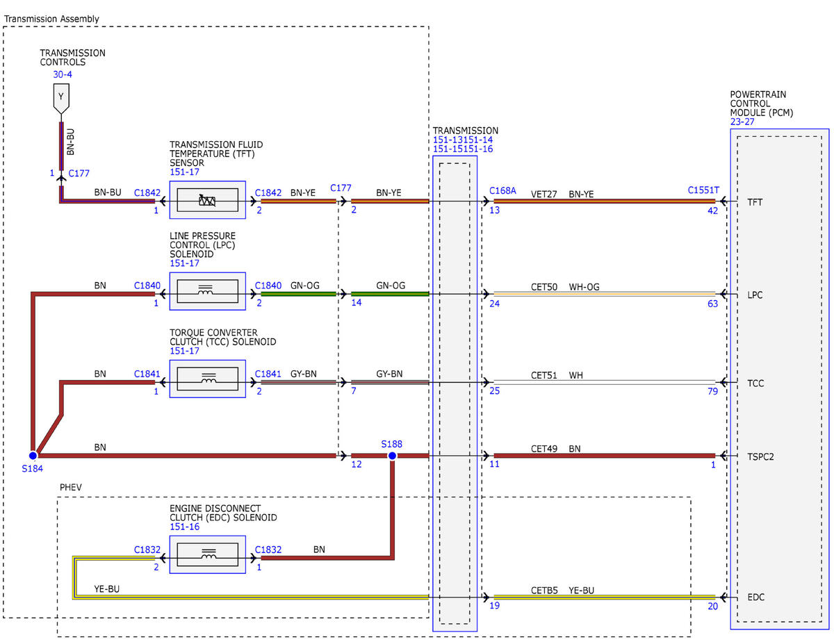Select the EDC pin label in the PCM
This screenshot has width=834, height=644.
click(757, 597)
